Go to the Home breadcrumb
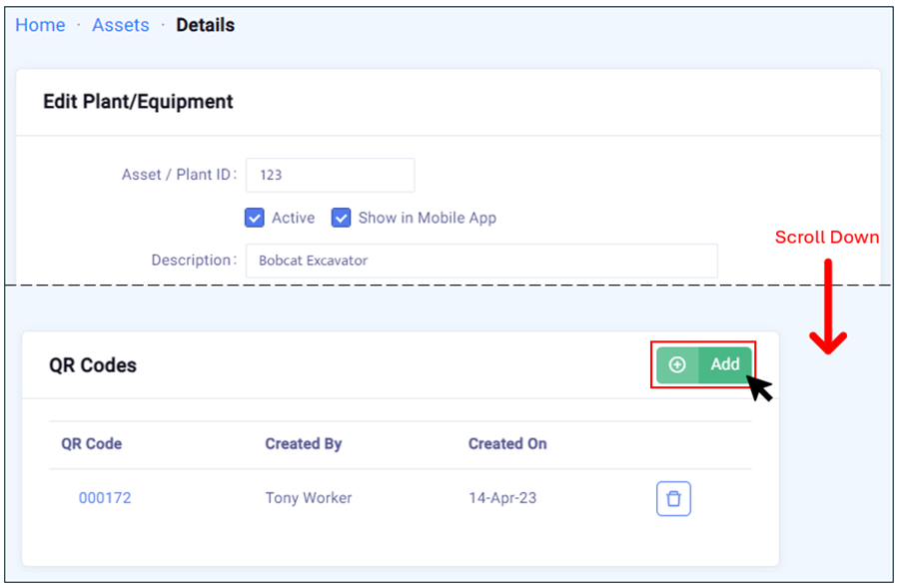 (40, 25)
